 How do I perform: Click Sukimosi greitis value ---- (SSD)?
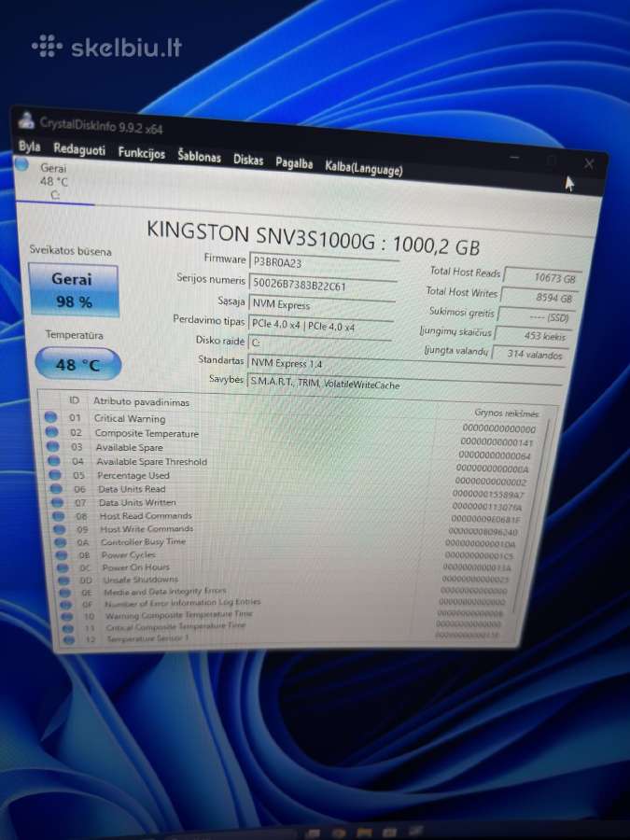click(536, 316)
